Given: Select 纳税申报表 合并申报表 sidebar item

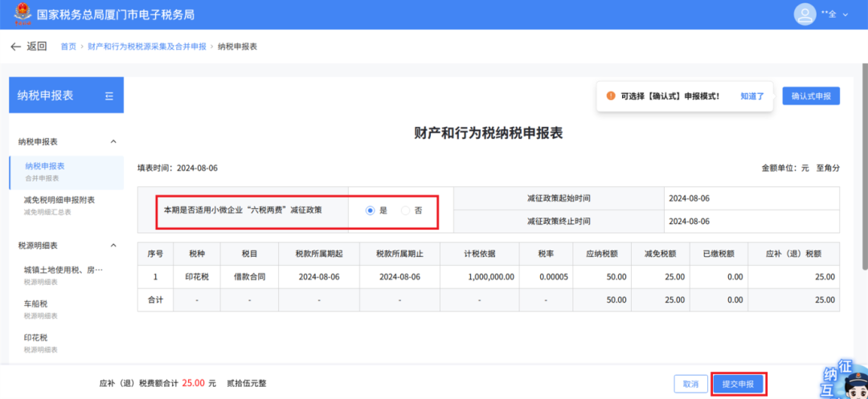Looking at the screenshot, I should 67,172.
